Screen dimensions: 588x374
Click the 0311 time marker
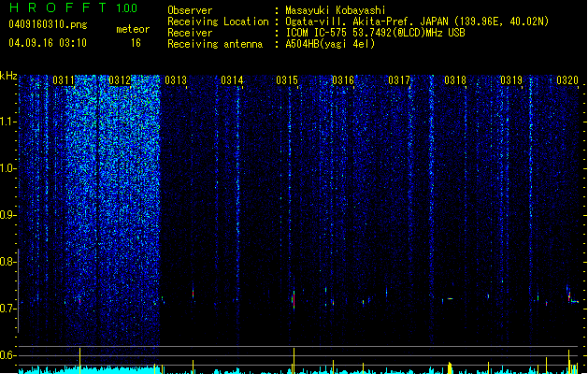(x=64, y=80)
